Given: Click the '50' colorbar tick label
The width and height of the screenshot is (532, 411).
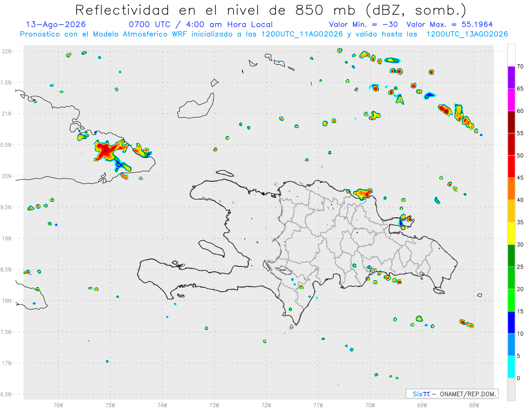Looking at the screenshot, I should pyautogui.click(x=520, y=156).
